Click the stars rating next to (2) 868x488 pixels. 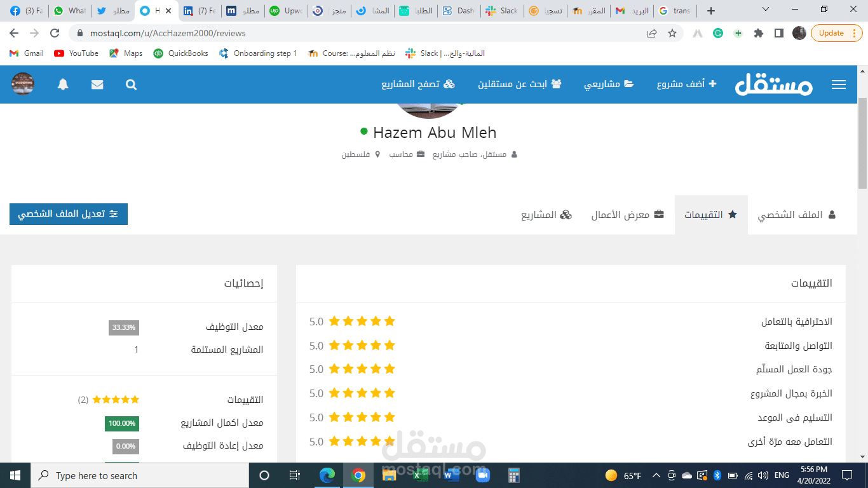(x=116, y=400)
